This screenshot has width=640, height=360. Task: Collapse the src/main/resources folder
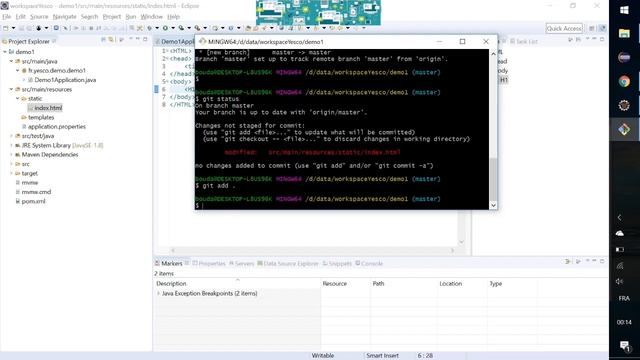click(11, 89)
